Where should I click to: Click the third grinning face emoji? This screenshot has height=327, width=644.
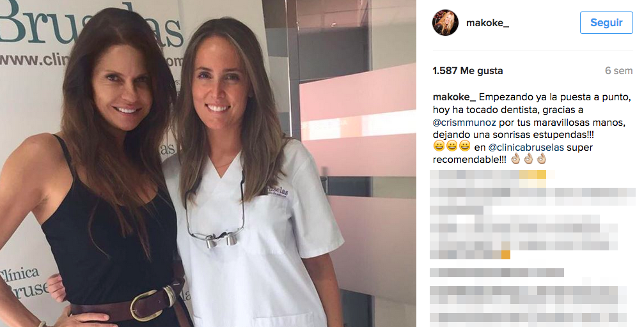[464, 146]
